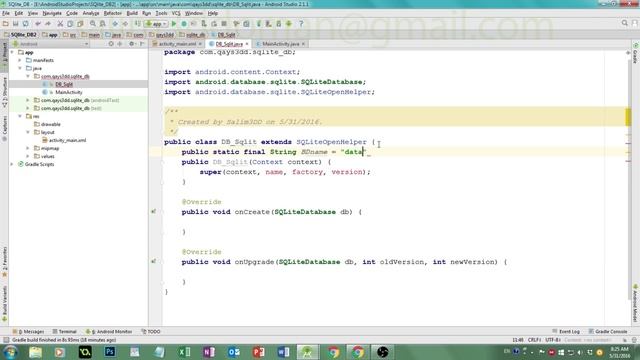Run the app with green play icon
Viewport: 640px width, 360px height.
174,24
